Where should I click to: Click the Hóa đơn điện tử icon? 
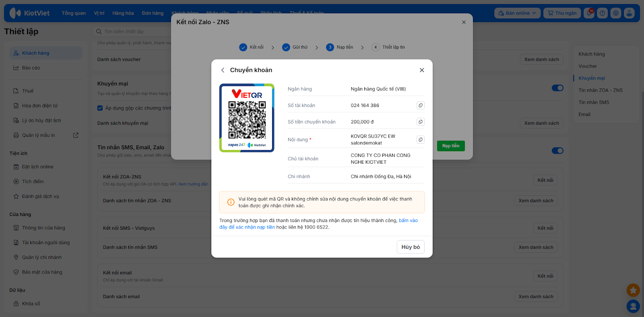coord(16,106)
